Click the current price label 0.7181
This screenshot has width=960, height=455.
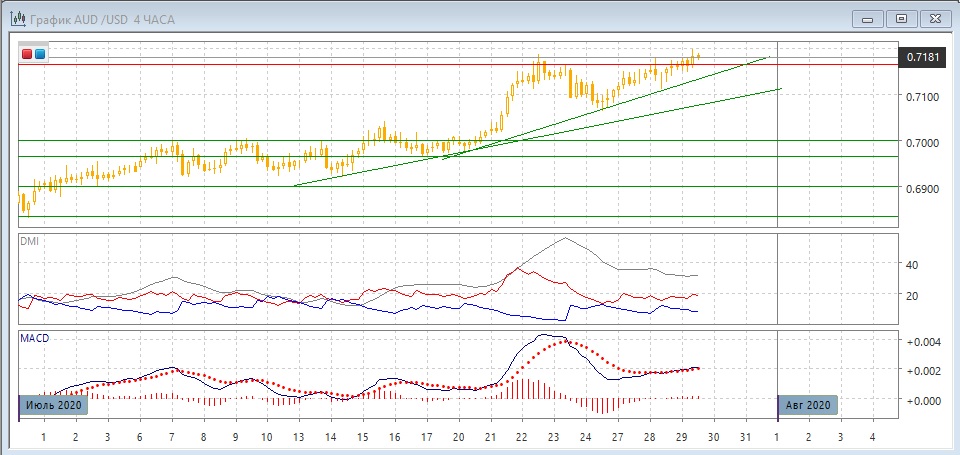tap(923, 58)
